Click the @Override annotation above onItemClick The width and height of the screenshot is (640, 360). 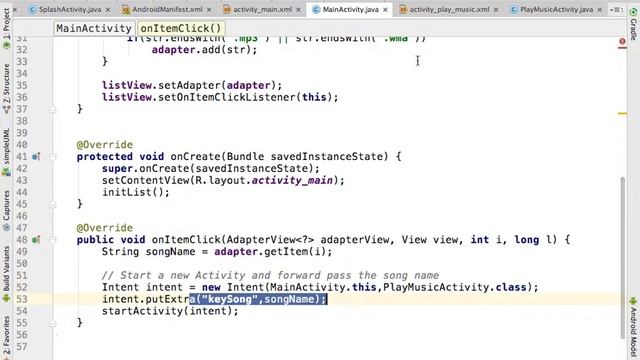point(104,228)
